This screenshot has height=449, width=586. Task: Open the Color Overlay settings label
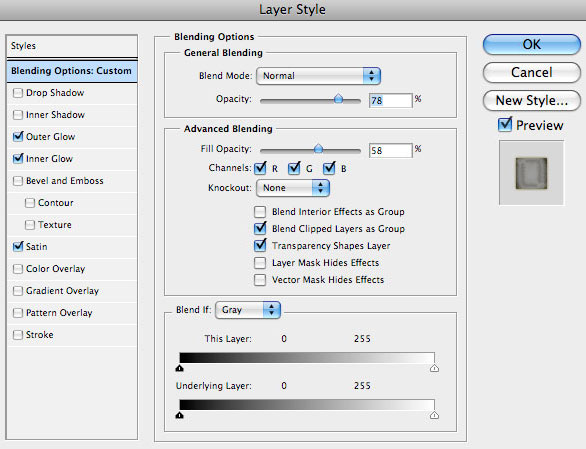coord(55,269)
